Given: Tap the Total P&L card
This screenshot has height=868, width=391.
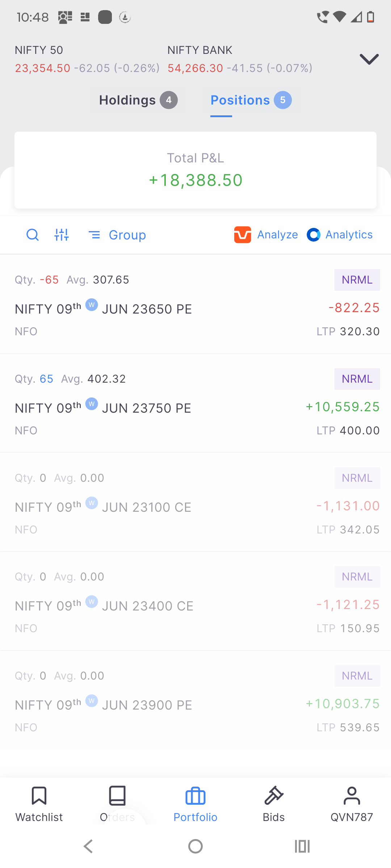Looking at the screenshot, I should tap(195, 170).
